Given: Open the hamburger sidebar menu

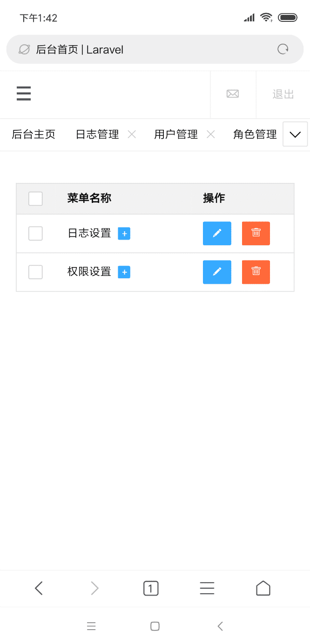Looking at the screenshot, I should click(24, 94).
